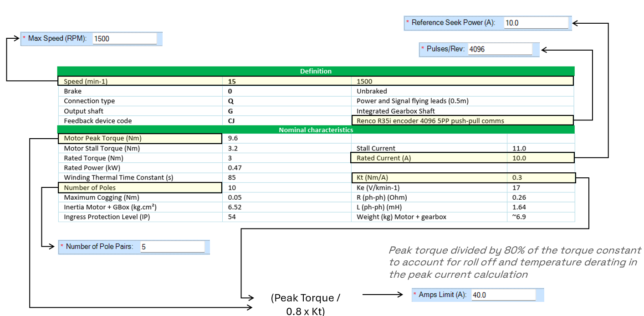Click the feedback code CJ cell
This screenshot has height=316, width=644.
[231, 121]
